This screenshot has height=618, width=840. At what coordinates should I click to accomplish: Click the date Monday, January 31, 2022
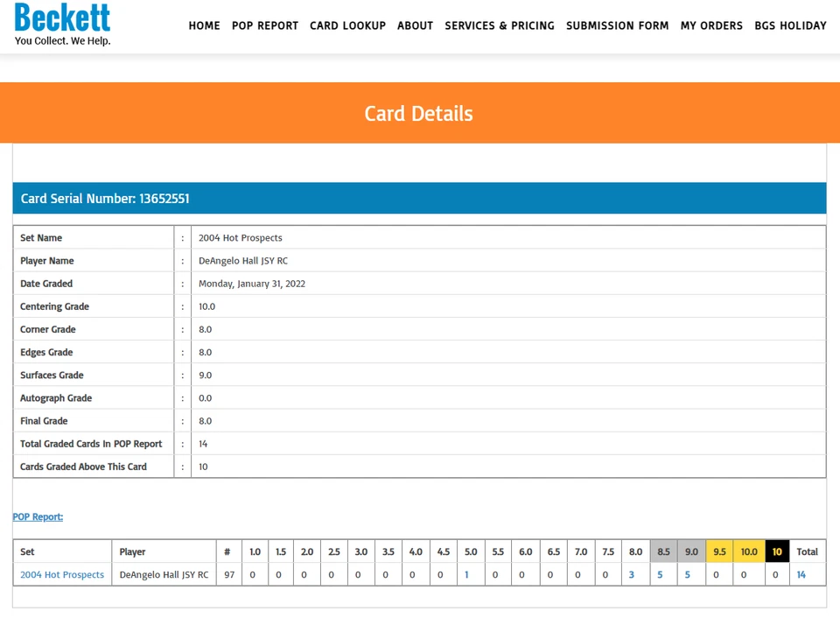point(252,284)
